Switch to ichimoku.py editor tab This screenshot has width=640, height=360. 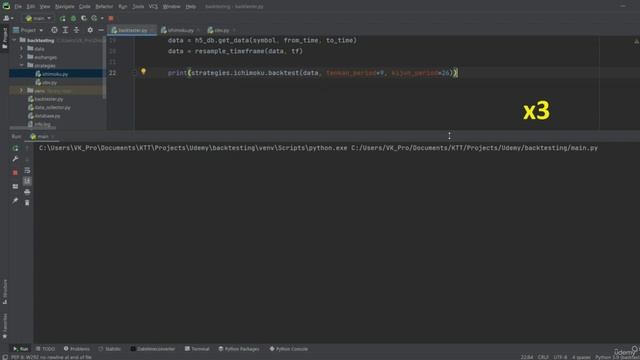tap(180, 30)
